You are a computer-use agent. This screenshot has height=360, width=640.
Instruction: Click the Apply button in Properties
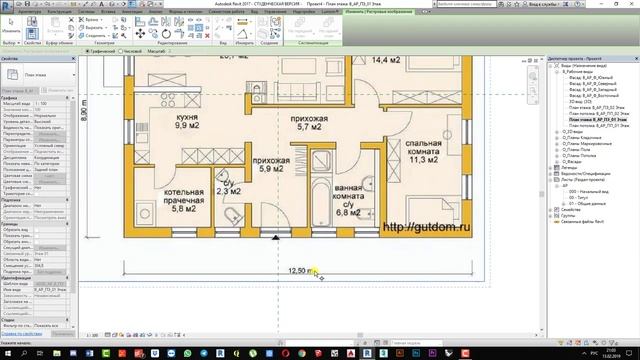tap(63, 334)
